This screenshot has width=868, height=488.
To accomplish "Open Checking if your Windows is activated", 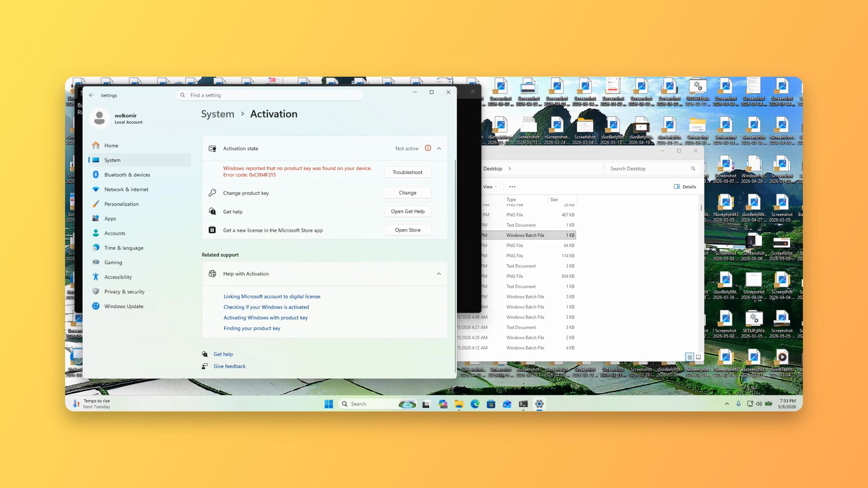I will pyautogui.click(x=266, y=307).
